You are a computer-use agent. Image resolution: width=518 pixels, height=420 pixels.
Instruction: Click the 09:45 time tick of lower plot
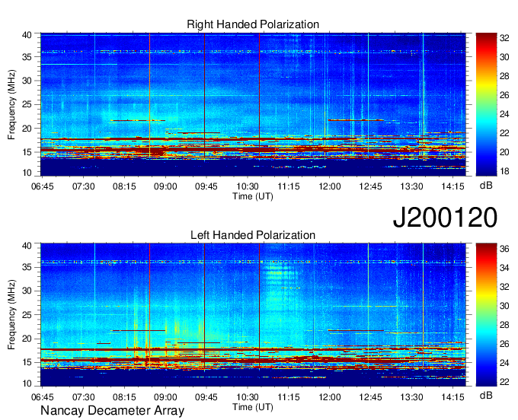point(206,397)
